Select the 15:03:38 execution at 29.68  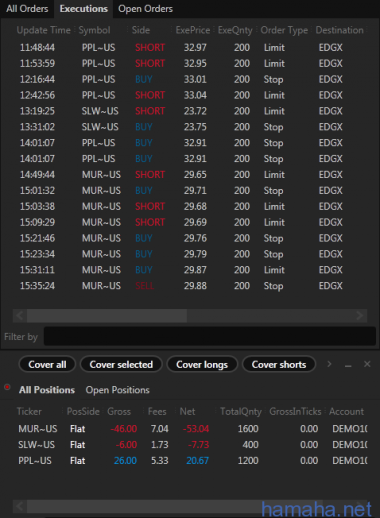tap(190, 206)
